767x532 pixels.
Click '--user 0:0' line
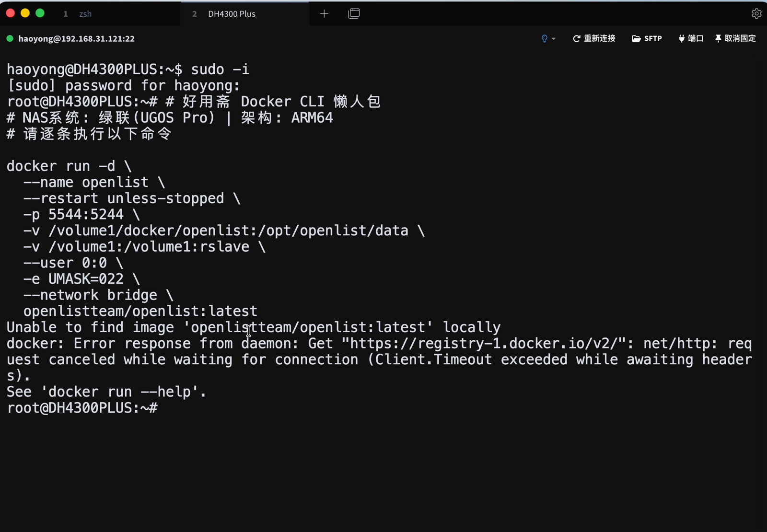coord(73,263)
